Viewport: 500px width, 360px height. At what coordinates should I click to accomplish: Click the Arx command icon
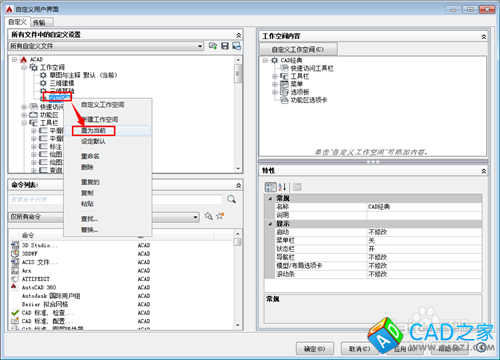click(x=15, y=271)
